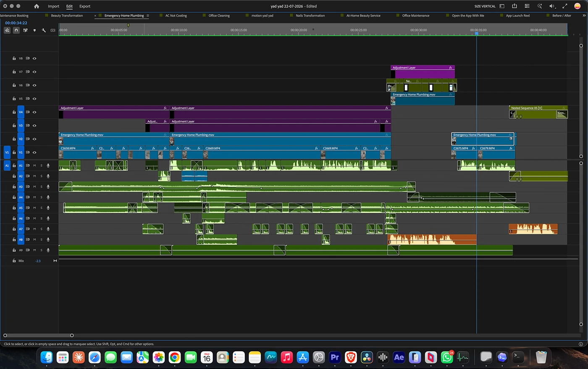Switch to the Export workspace
This screenshot has width=588, height=369.
[85, 6]
